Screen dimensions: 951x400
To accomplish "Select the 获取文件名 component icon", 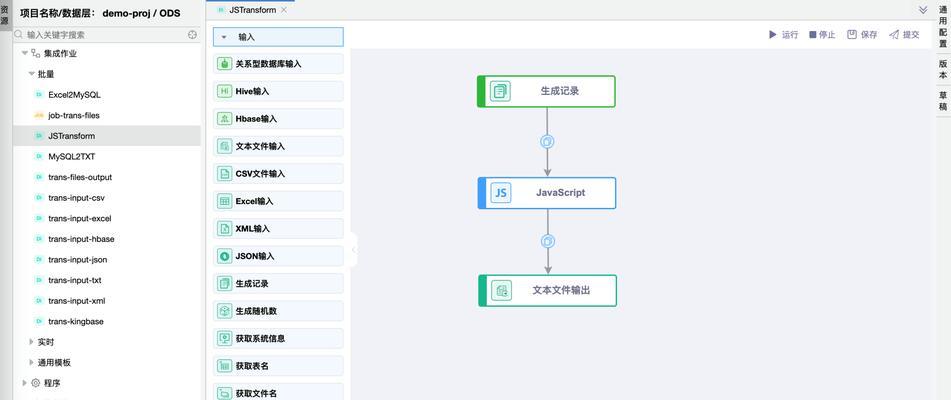I will click(224, 393).
